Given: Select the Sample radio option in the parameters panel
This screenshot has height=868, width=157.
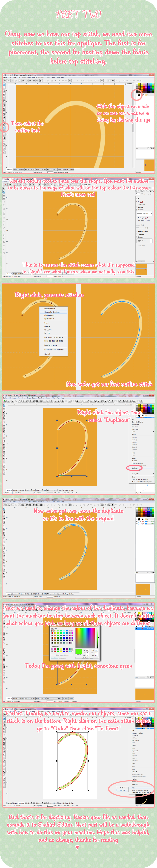Looking at the screenshot, I should (x=140, y=210).
